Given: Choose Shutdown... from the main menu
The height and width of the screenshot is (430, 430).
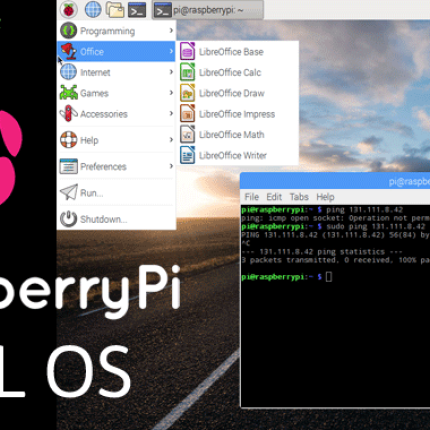Looking at the screenshot, I should point(116,219).
